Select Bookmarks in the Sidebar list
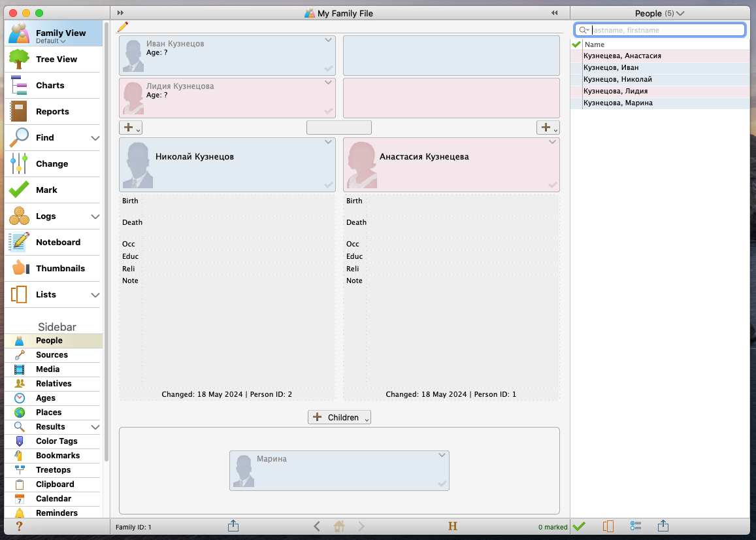The image size is (756, 540). click(x=58, y=456)
